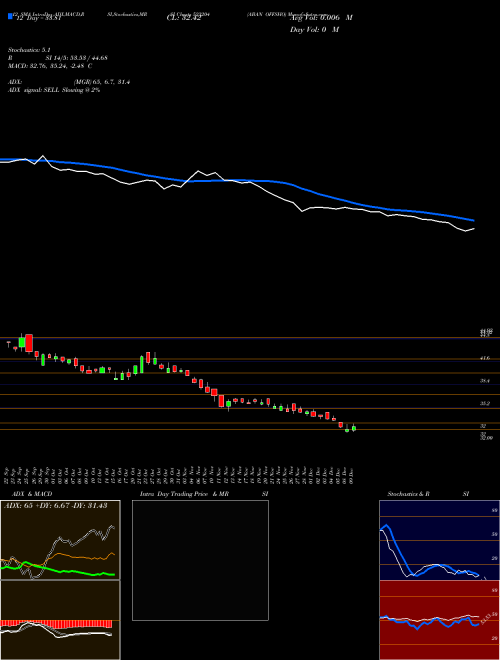
Task: Click the "(MGR) 65, 6.7, 31.4" ADX values
Action: pos(102,82)
